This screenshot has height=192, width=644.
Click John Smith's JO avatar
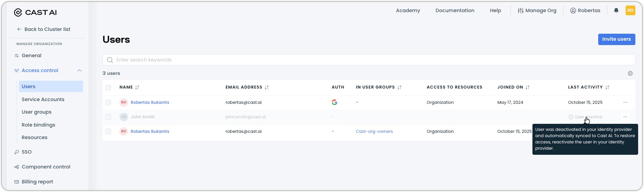click(124, 117)
